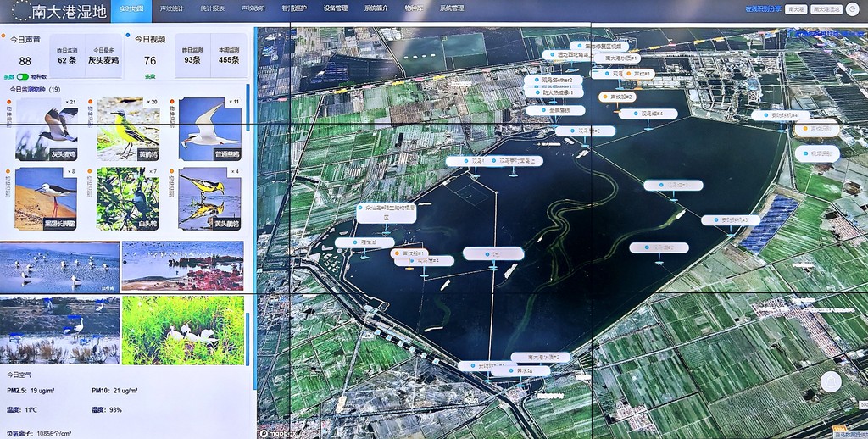The image size is (868, 439).
Task: Click the 76 today video count
Action: [150, 60]
